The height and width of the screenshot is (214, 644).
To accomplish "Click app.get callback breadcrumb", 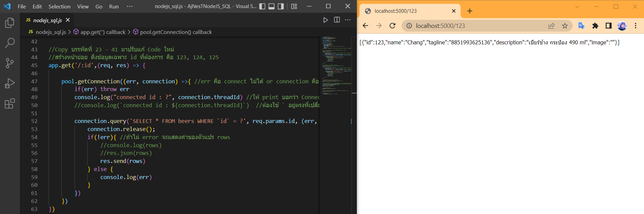I will click(x=103, y=32).
